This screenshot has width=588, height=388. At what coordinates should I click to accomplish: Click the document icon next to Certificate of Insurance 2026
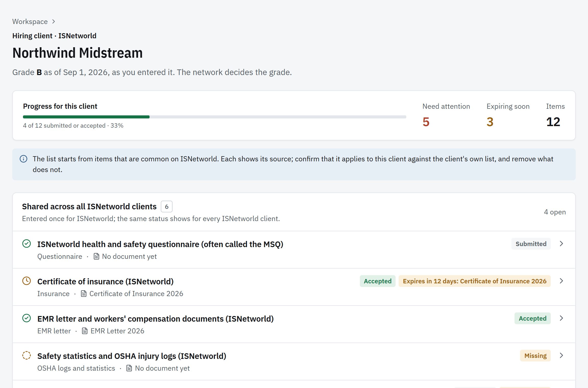coord(83,294)
